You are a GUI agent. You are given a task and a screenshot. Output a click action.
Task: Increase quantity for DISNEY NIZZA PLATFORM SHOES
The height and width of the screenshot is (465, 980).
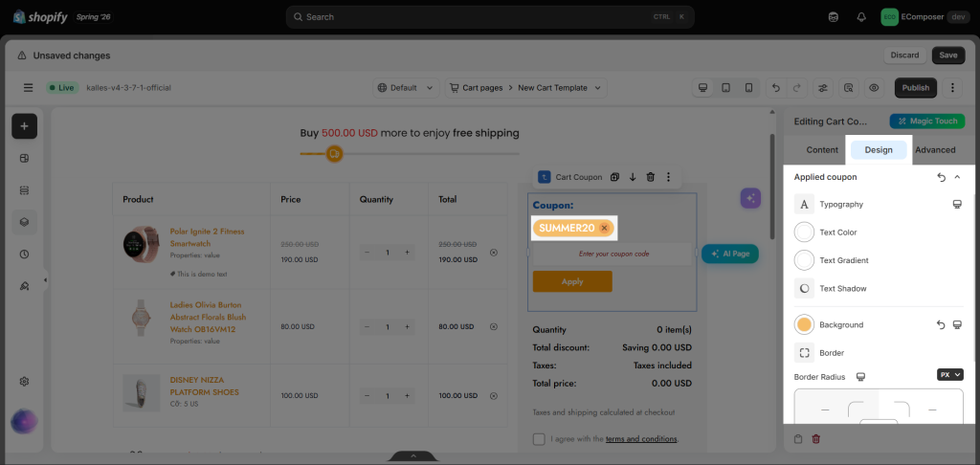point(407,395)
